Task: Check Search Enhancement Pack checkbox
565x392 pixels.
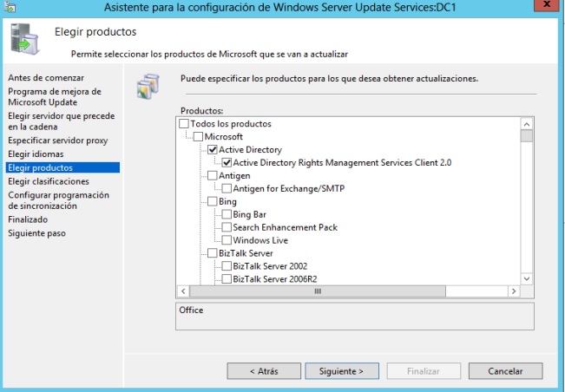Action: click(x=227, y=227)
